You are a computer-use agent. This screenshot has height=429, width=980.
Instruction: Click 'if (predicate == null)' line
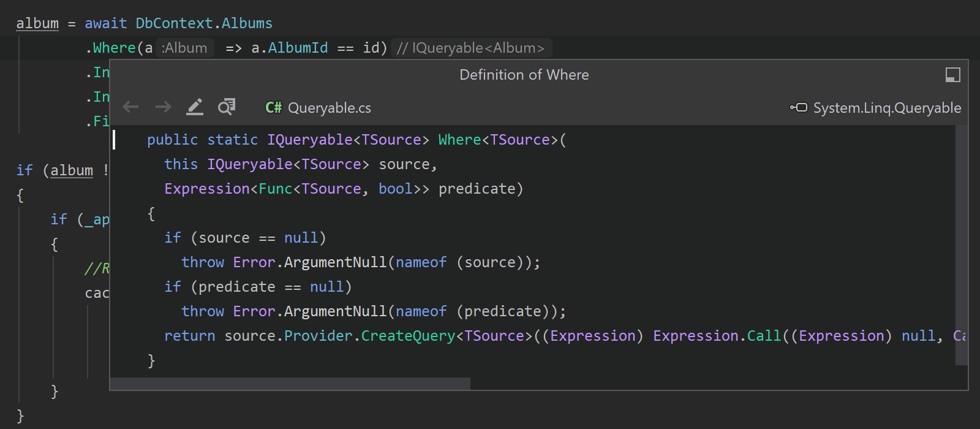pyautogui.click(x=258, y=287)
